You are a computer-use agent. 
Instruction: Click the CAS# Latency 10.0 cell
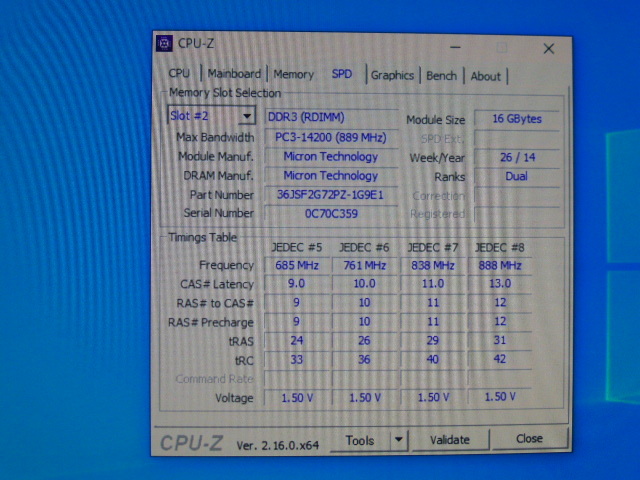click(364, 284)
